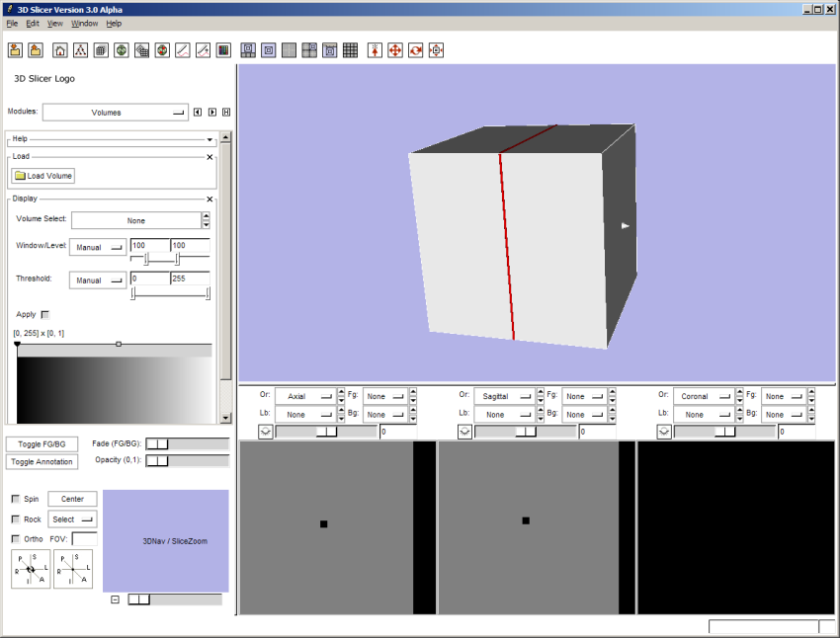Enable the Rock checkbox

[x=15, y=518]
